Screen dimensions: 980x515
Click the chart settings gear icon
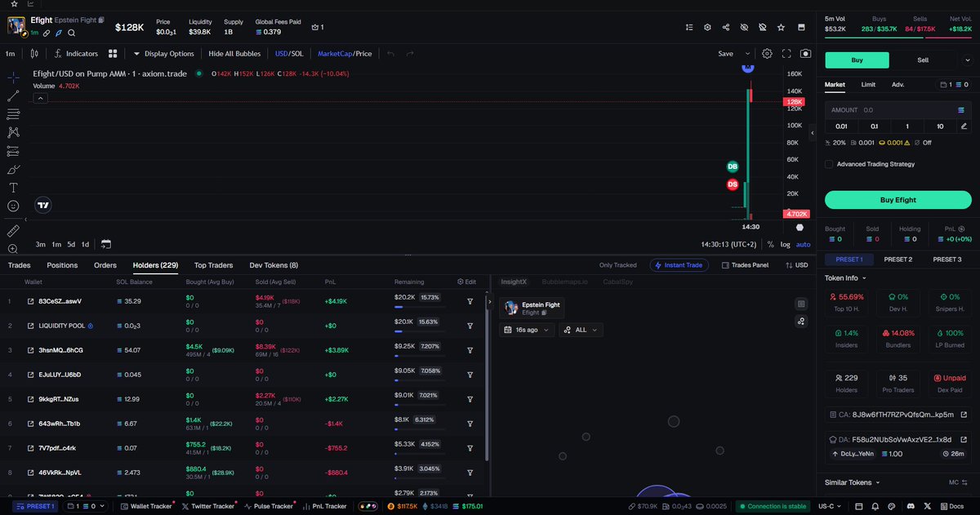(x=767, y=54)
